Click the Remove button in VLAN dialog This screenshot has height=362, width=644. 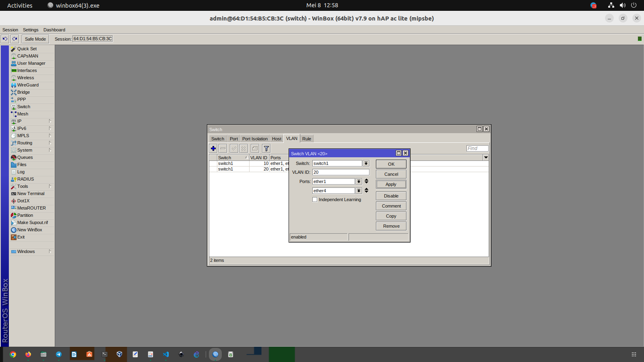tap(391, 226)
